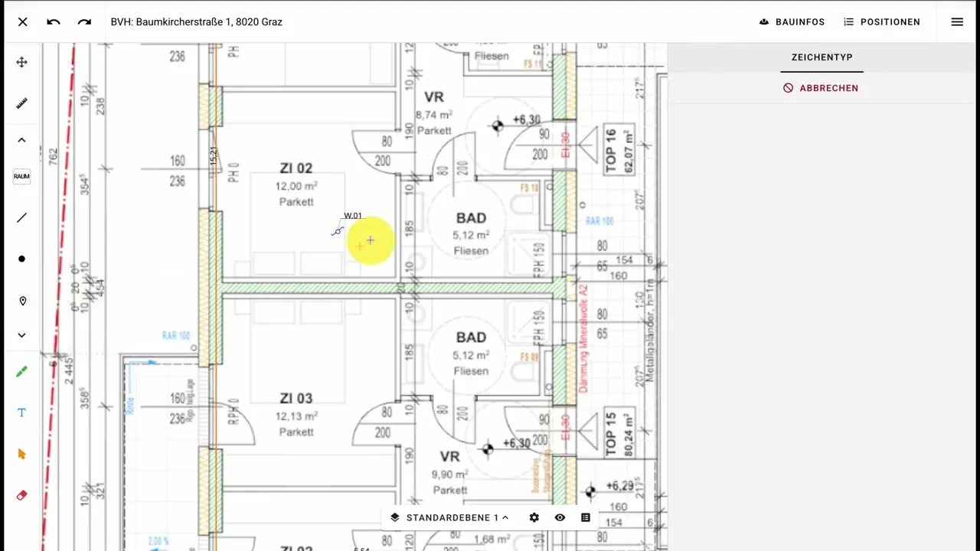Select the line drawing tool
The width and height of the screenshot is (980, 551).
click(x=21, y=218)
